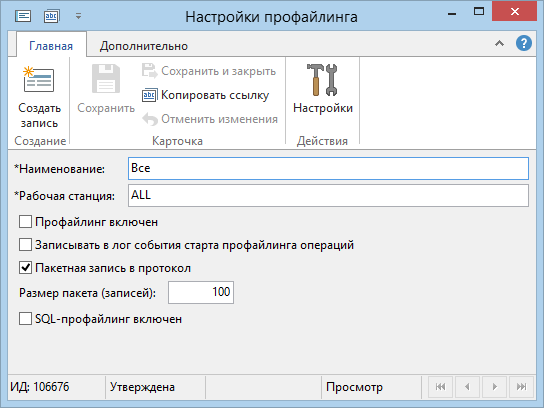
Task: Open Настройки hammer and wrench icon
Action: point(322,80)
